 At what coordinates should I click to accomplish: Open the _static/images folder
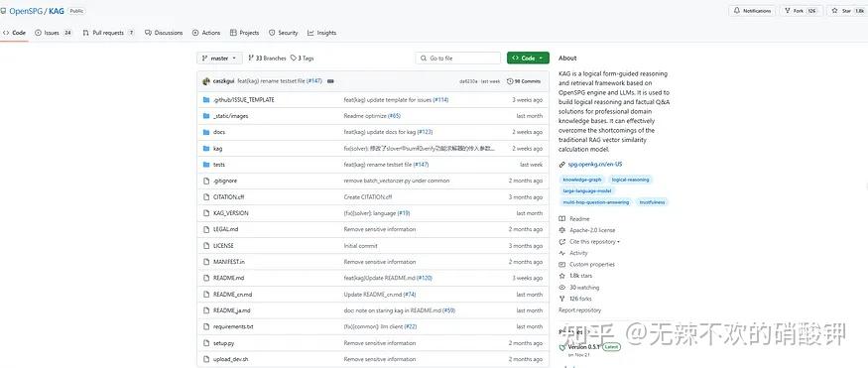(230, 116)
